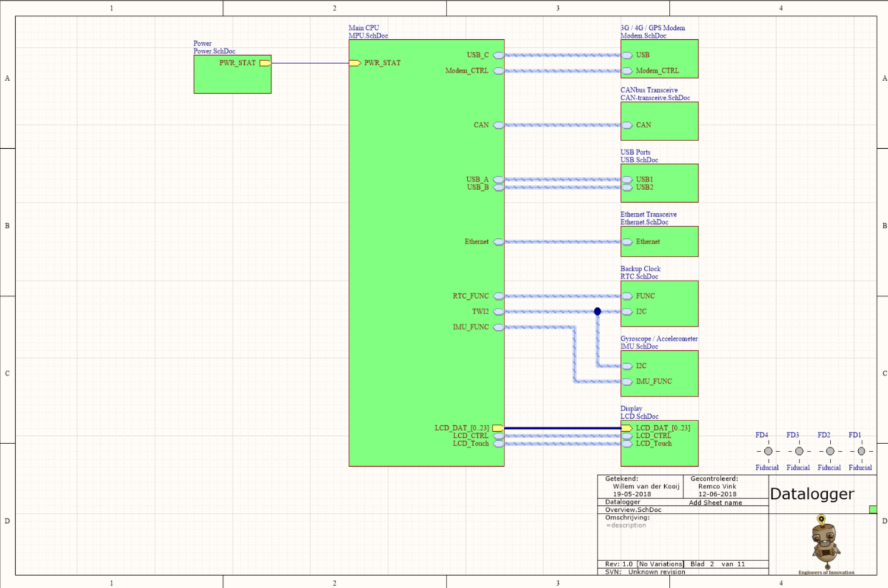Click the '3G / 4G / GPS Modem' label

(653, 28)
